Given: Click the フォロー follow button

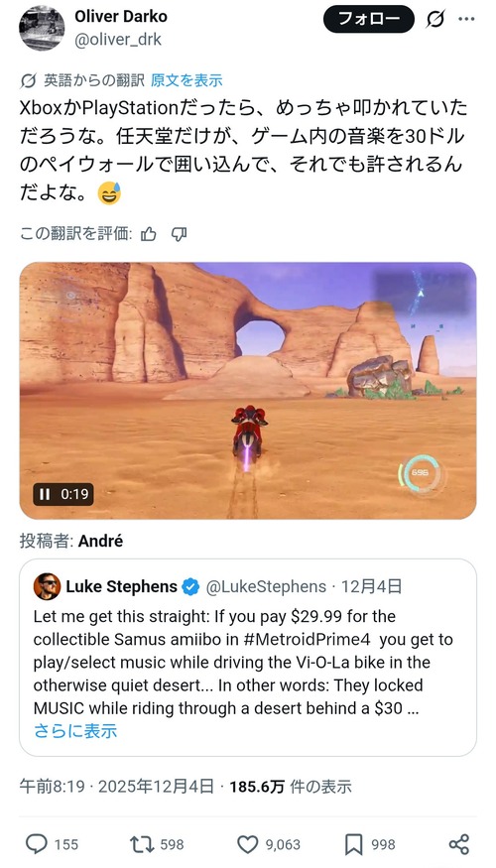Looking at the screenshot, I should click(x=369, y=20).
